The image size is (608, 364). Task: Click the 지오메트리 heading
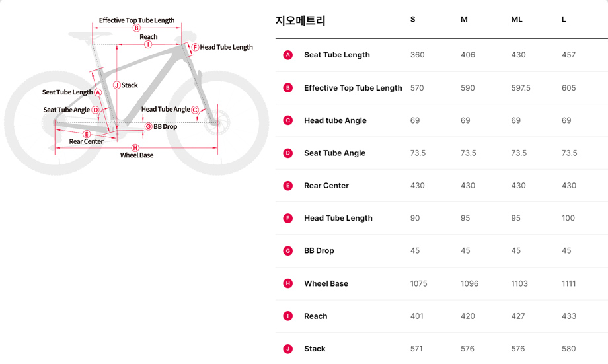click(x=300, y=20)
